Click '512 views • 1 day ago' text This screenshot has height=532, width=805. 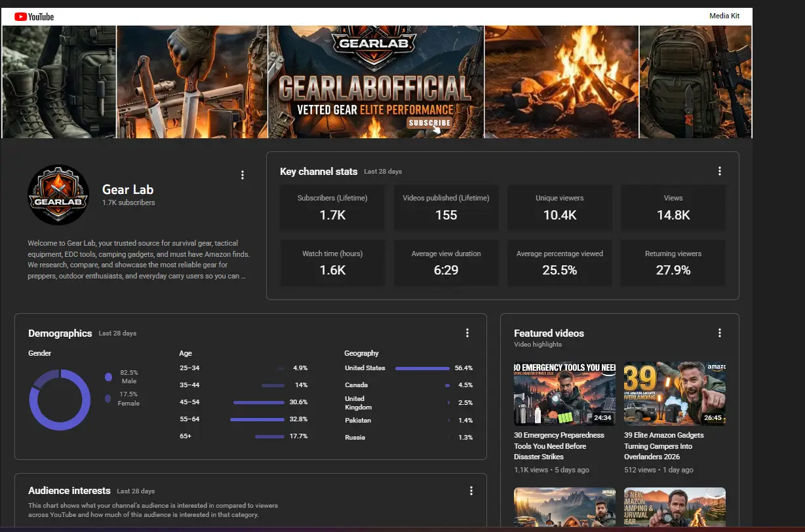659,470
